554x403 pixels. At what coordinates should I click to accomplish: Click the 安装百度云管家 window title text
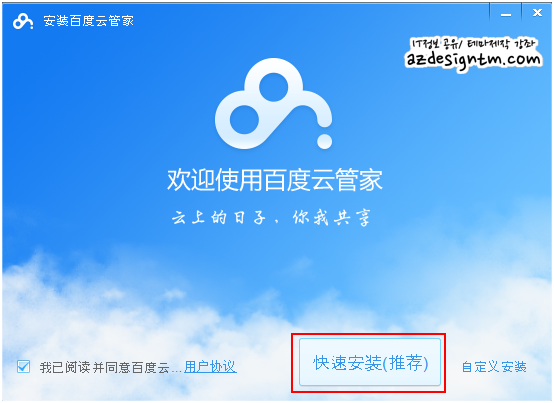[88, 21]
